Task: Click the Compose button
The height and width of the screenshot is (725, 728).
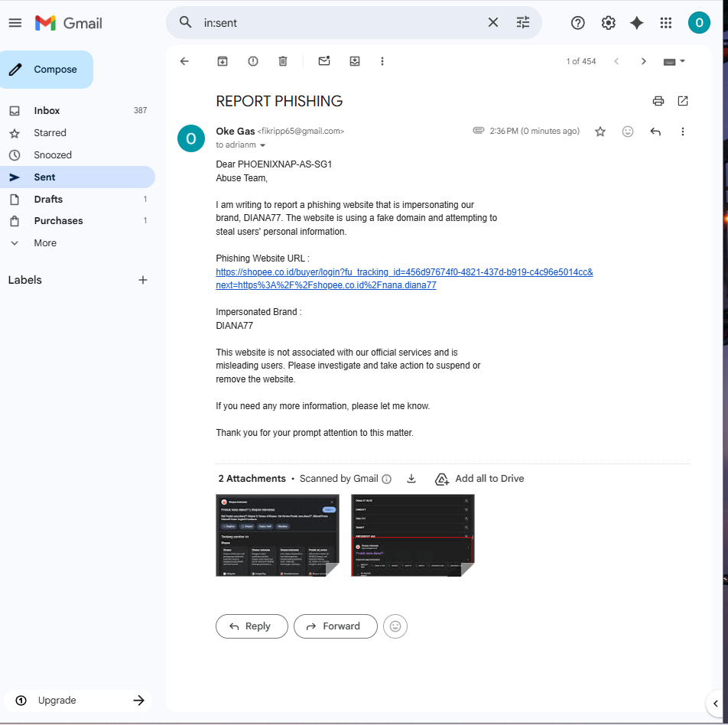Action: 47,70
